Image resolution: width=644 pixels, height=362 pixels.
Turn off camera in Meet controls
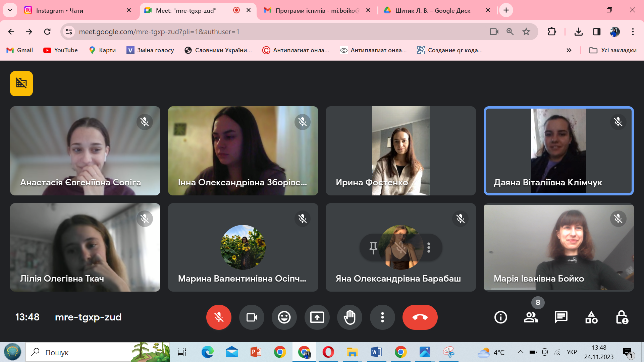252,317
